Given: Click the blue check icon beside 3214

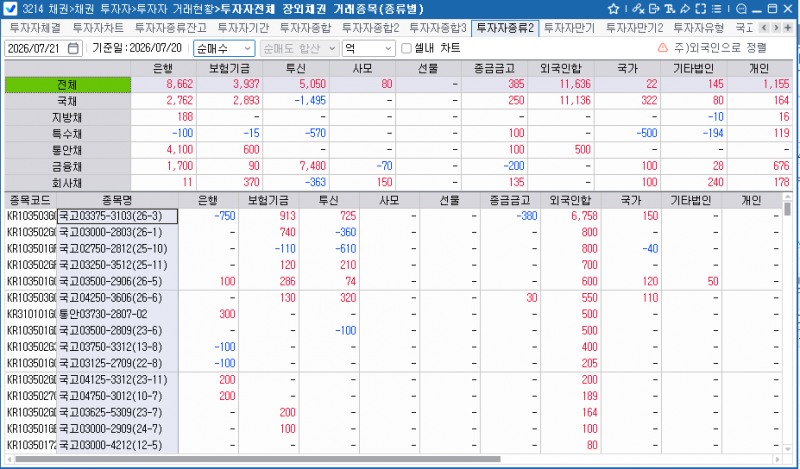Looking at the screenshot, I should pyautogui.click(x=10, y=9).
